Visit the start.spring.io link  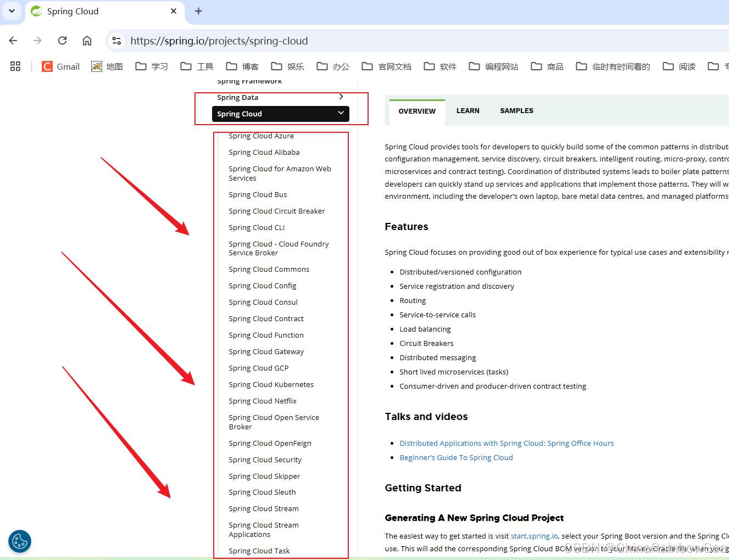point(534,536)
